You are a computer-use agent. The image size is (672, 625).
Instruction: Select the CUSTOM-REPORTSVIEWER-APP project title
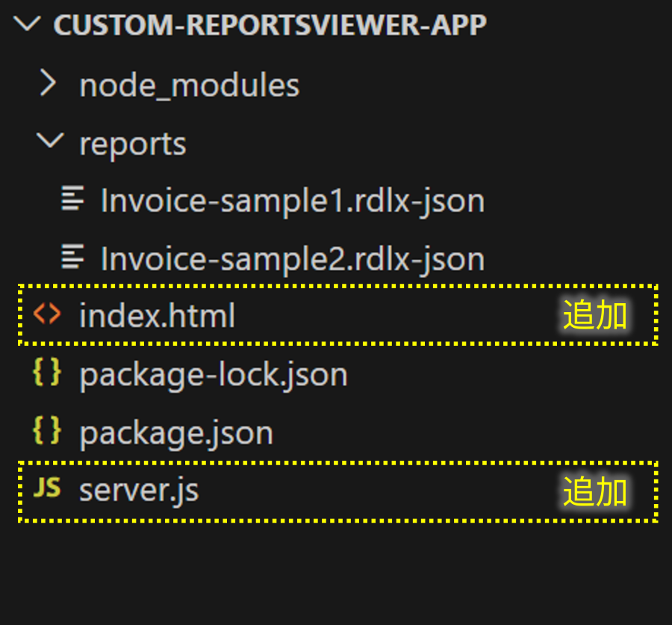(270, 25)
